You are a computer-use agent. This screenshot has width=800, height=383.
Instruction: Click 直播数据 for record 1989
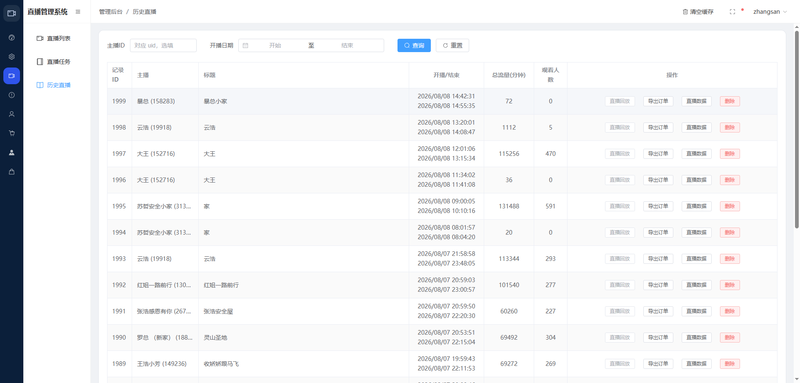[x=696, y=364]
